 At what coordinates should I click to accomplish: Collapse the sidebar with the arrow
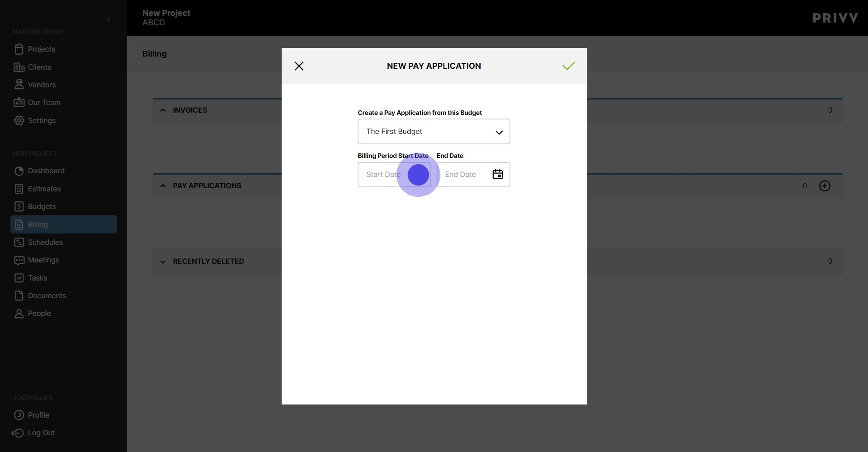tap(108, 19)
